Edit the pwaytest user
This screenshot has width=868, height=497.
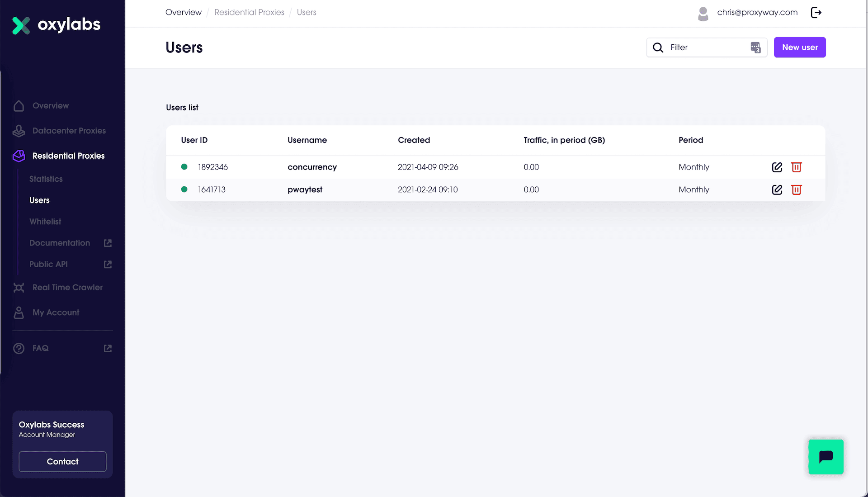pos(777,190)
